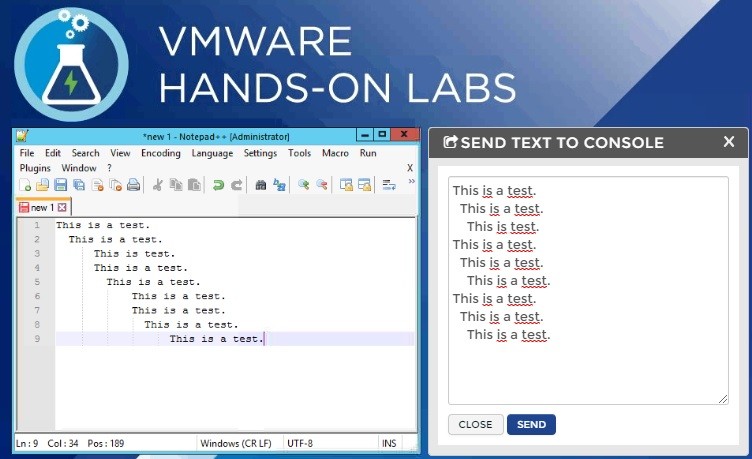The width and height of the screenshot is (752, 459).
Task: Click the Cut scissors icon
Action: pos(157,185)
